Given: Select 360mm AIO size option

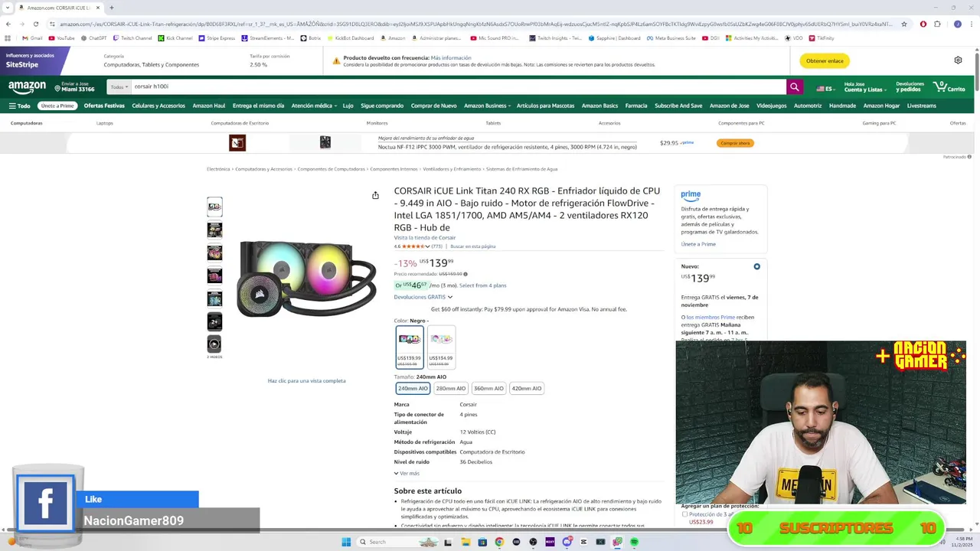Looking at the screenshot, I should click(x=488, y=388).
